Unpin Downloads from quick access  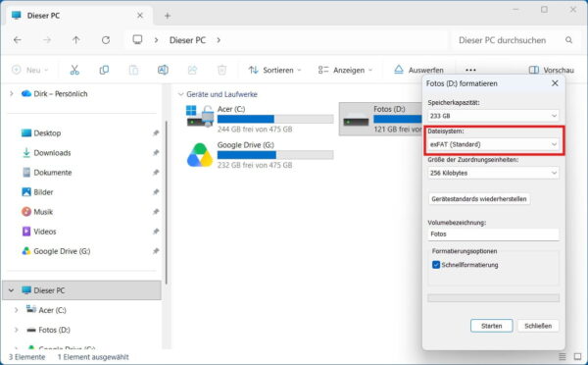[156, 153]
